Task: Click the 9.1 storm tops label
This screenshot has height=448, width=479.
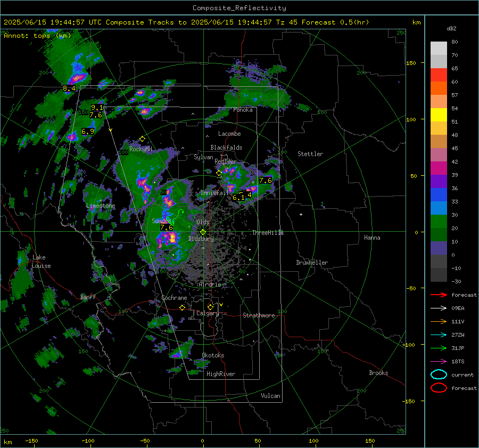Action: click(x=97, y=107)
